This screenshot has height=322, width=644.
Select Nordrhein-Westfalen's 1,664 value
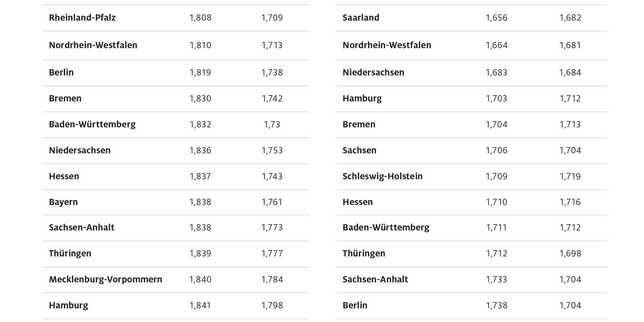[496, 45]
